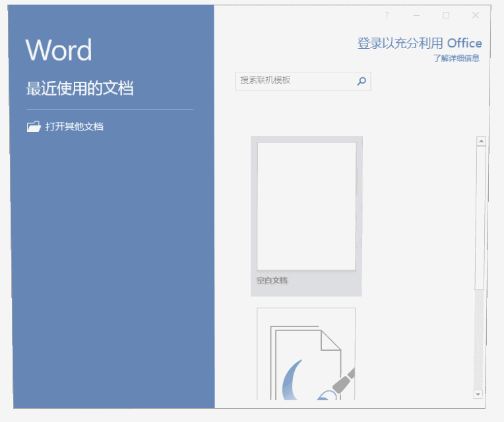Close the Word start window

(476, 15)
